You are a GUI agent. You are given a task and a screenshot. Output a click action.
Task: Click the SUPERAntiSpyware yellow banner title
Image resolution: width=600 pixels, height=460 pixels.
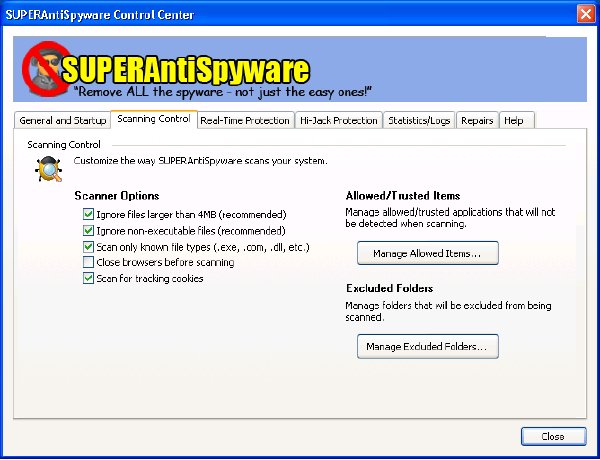tap(186, 70)
